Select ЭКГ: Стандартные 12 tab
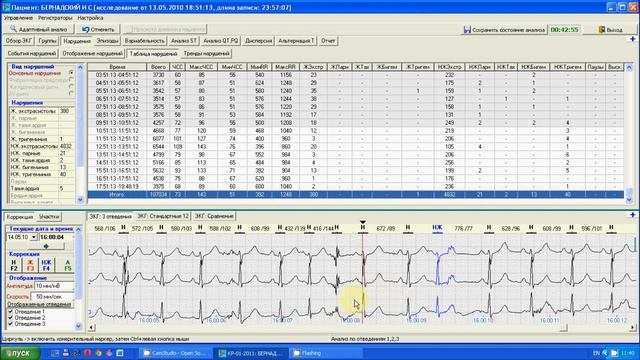The width and height of the screenshot is (640, 360). (162, 216)
